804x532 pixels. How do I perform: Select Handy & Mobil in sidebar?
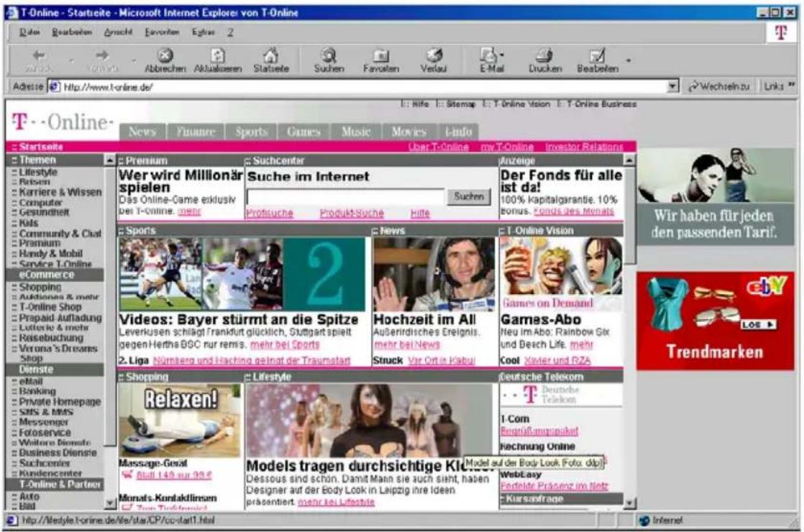[x=51, y=253]
